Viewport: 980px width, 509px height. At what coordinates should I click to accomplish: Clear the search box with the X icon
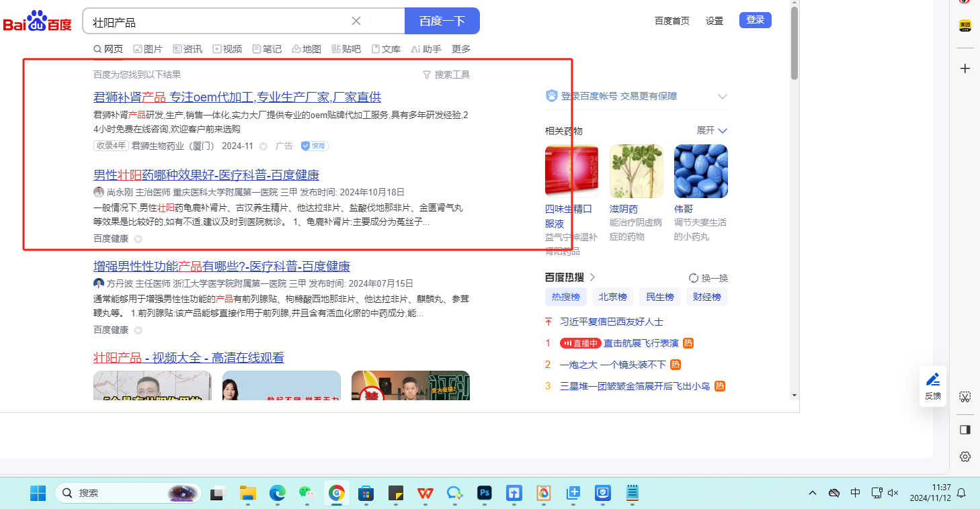pyautogui.click(x=356, y=21)
